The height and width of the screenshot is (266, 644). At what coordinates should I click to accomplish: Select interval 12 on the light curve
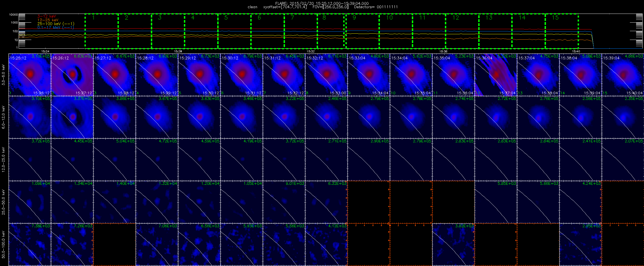pyautogui.click(x=462, y=31)
